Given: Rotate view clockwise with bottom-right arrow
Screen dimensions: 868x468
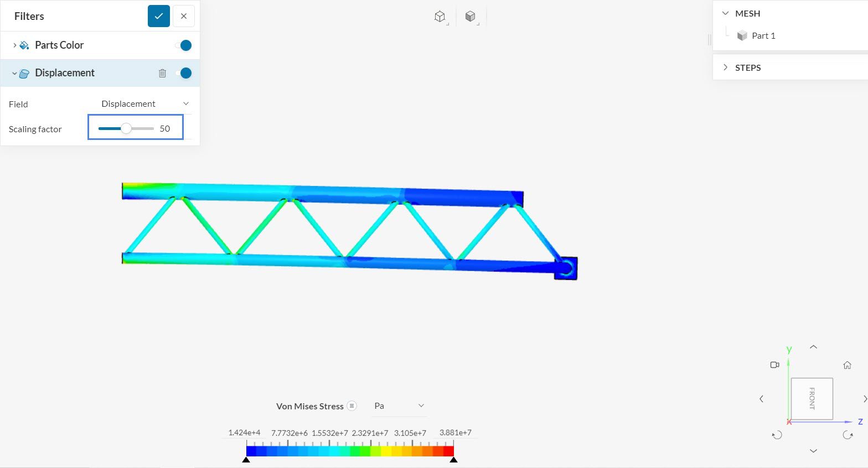Looking at the screenshot, I should [848, 435].
